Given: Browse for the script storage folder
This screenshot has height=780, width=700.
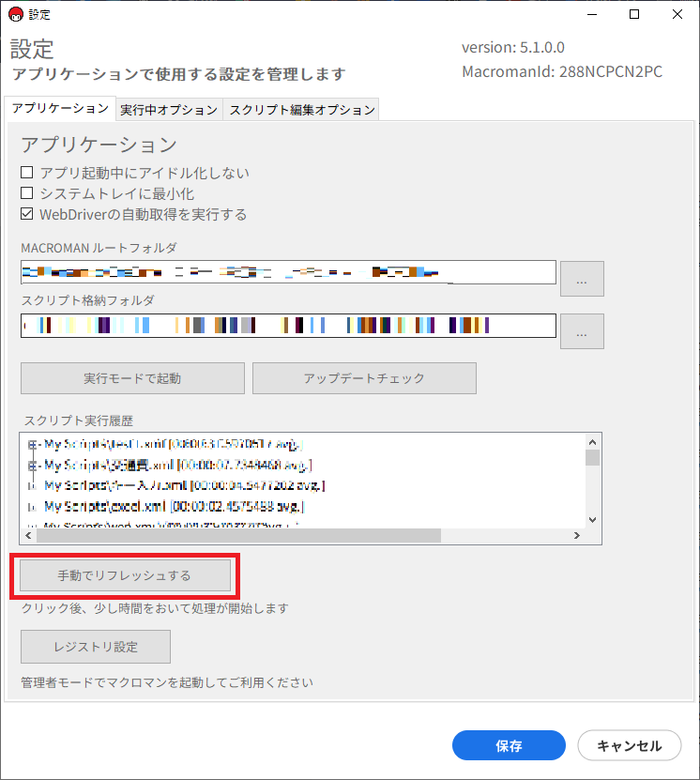Looking at the screenshot, I should (x=582, y=331).
